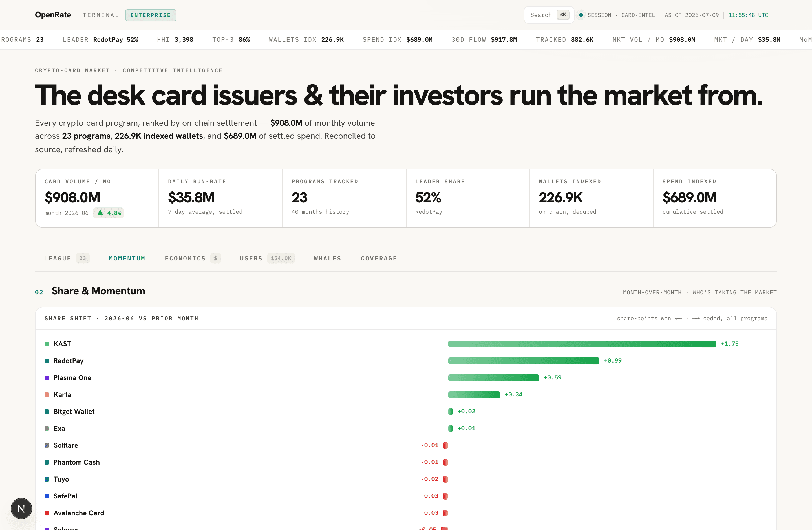The image size is (812, 530).
Task: Click the TRACKED 882.6K ticker item
Action: 565,39
